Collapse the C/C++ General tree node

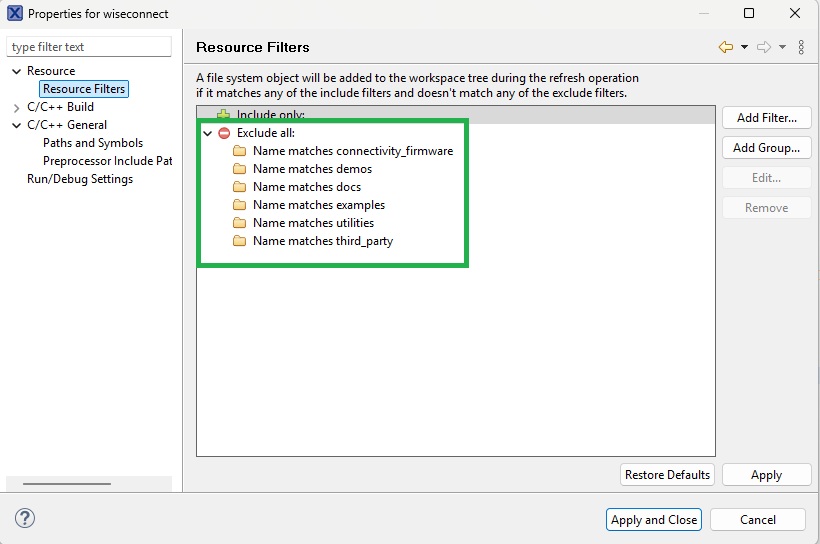pyautogui.click(x=16, y=125)
